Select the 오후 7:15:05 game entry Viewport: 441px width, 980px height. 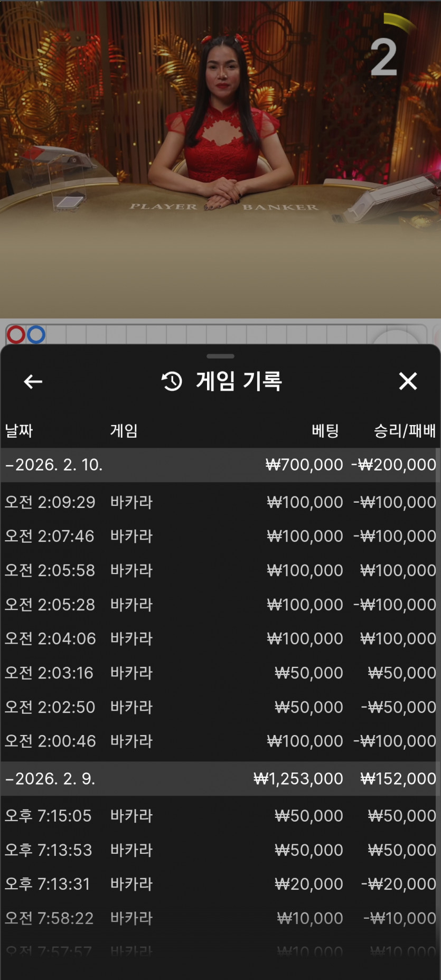point(220,816)
